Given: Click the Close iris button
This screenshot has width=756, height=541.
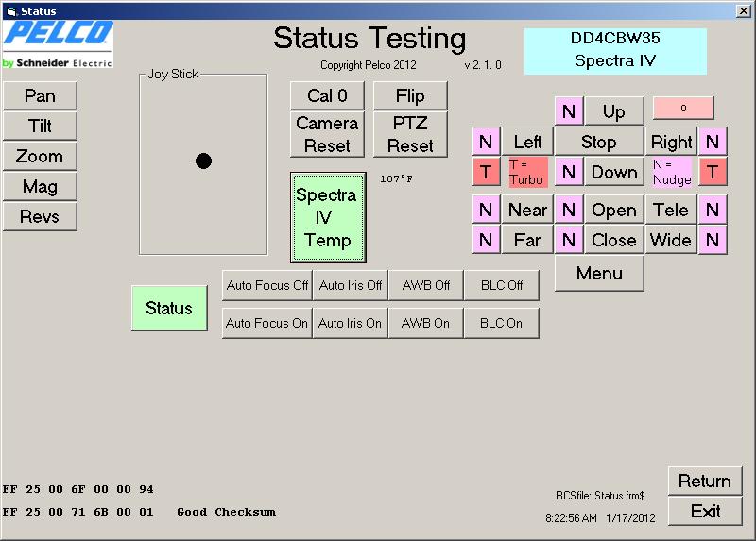Looking at the screenshot, I should [614, 240].
